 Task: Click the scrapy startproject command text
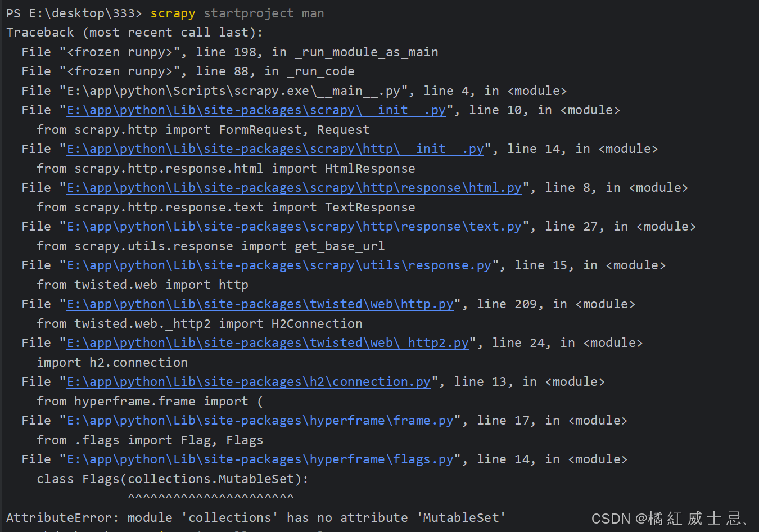(236, 13)
